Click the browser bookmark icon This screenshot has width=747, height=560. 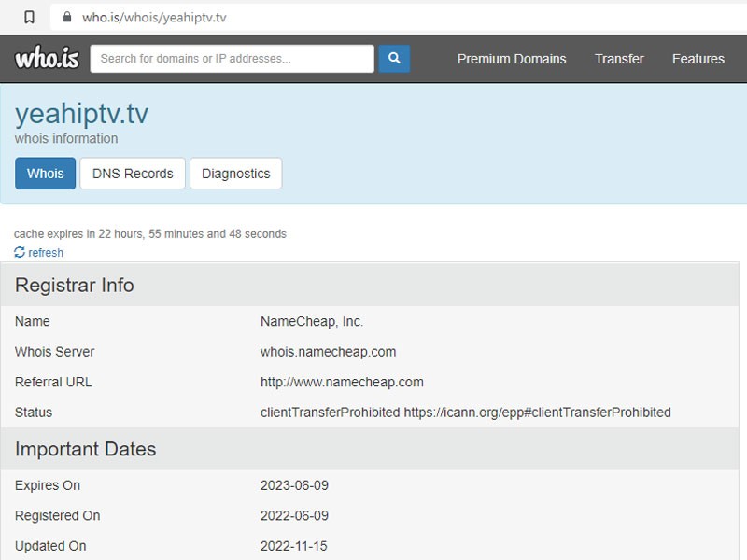[29, 18]
